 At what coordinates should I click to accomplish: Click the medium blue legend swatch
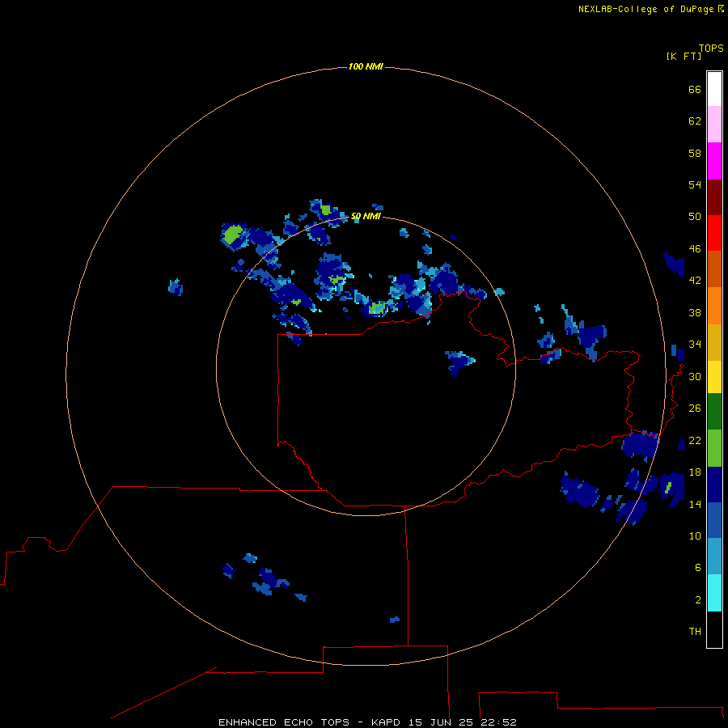[714, 520]
